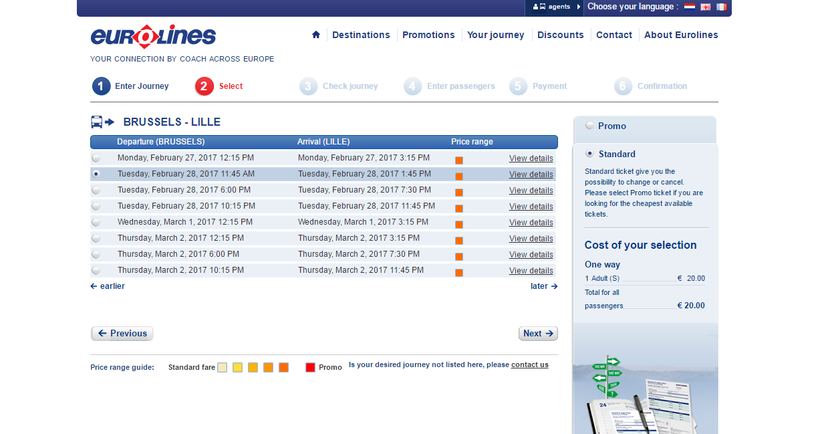Select the English flag language icon

[x=705, y=7]
